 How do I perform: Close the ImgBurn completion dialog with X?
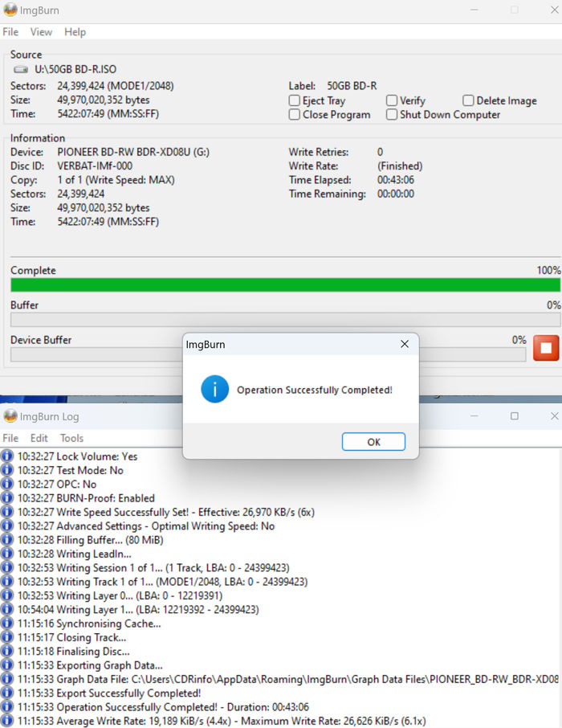coord(405,344)
